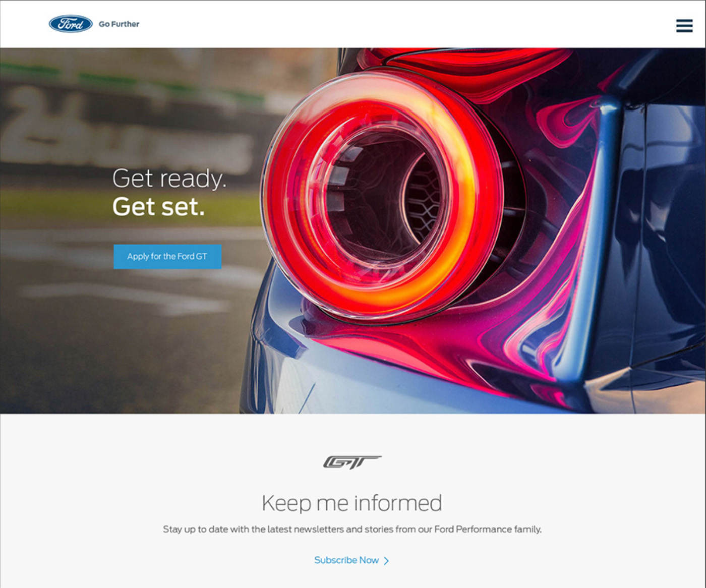
Task: Click the empty white header bar area
Action: pyautogui.click(x=403, y=24)
